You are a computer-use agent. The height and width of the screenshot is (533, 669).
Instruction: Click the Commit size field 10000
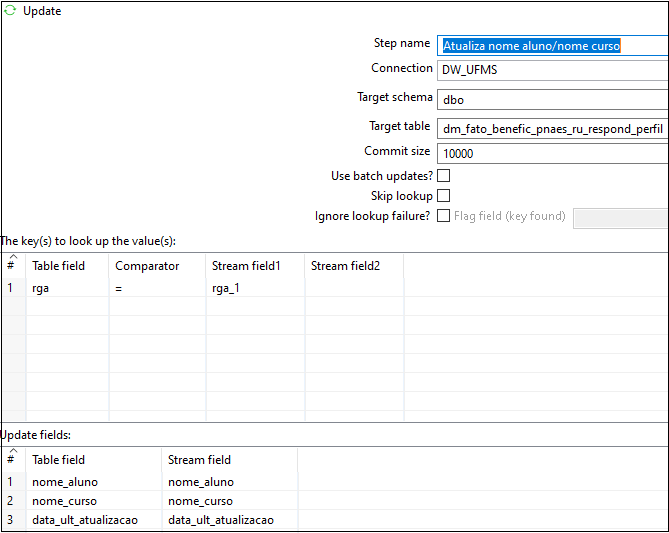pos(553,153)
